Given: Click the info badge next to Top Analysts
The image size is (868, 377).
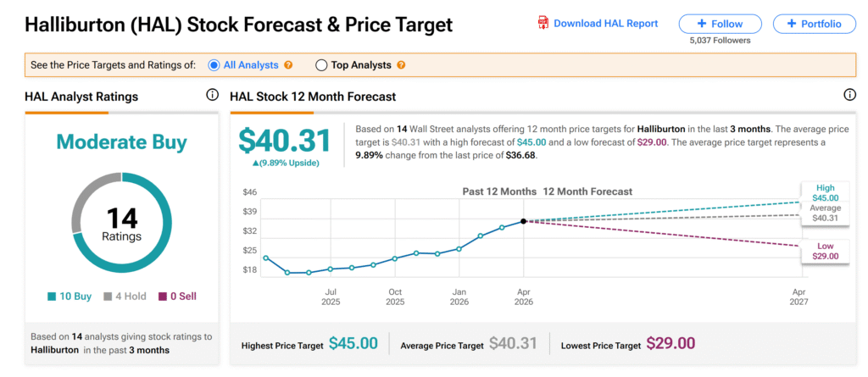Looking at the screenshot, I should pos(401,64).
